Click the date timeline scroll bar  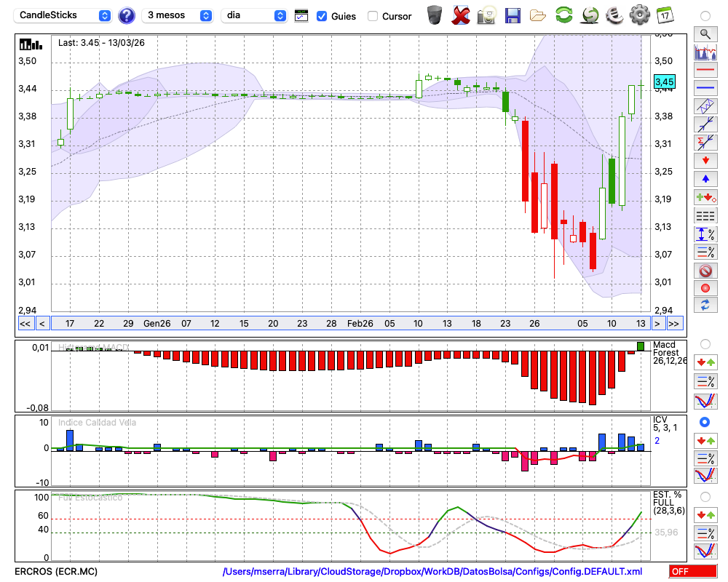click(349, 324)
